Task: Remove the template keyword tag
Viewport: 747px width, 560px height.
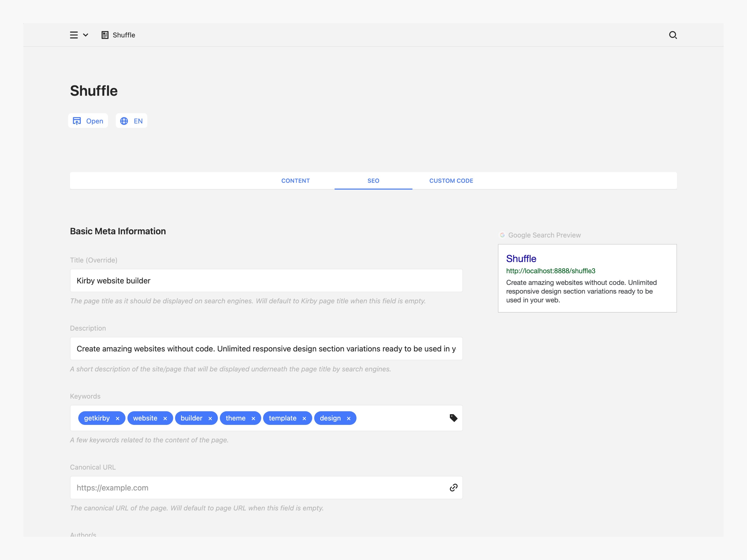Action: coord(304,419)
